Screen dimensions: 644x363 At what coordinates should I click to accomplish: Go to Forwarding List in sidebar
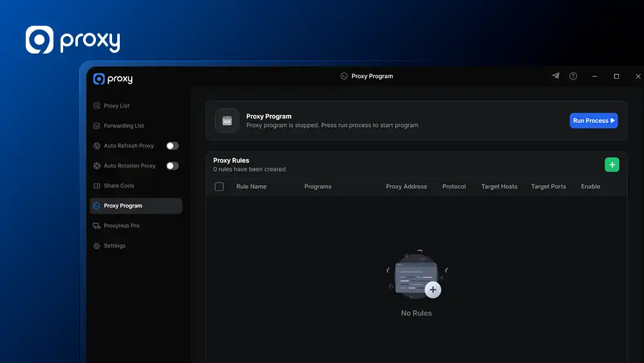pos(124,126)
